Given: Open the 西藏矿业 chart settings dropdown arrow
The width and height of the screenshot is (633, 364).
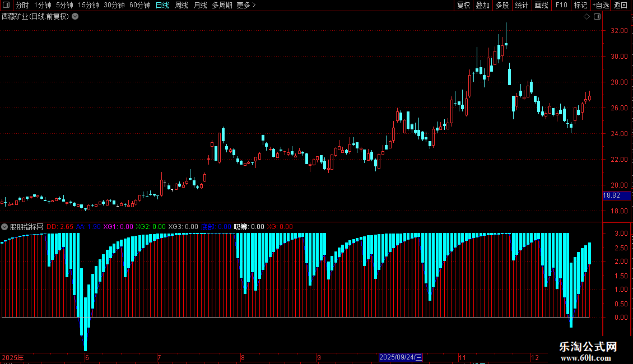Looking at the screenshot, I should coord(75,17).
